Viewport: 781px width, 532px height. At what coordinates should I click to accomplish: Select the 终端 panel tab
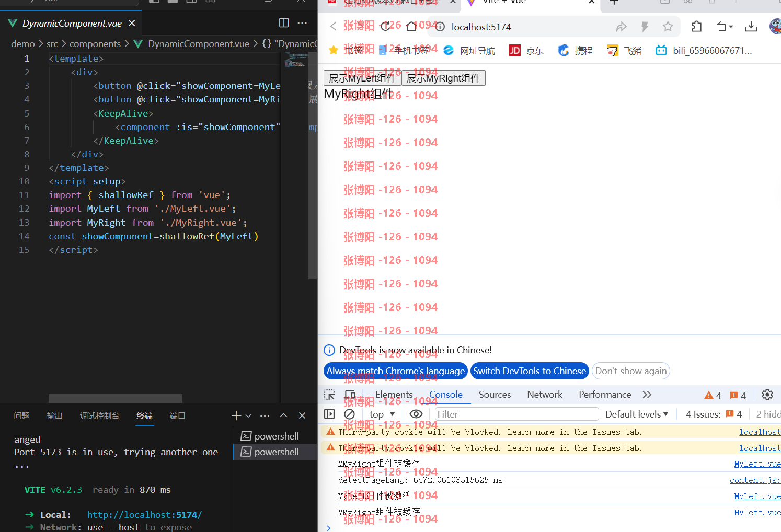pyautogui.click(x=144, y=415)
